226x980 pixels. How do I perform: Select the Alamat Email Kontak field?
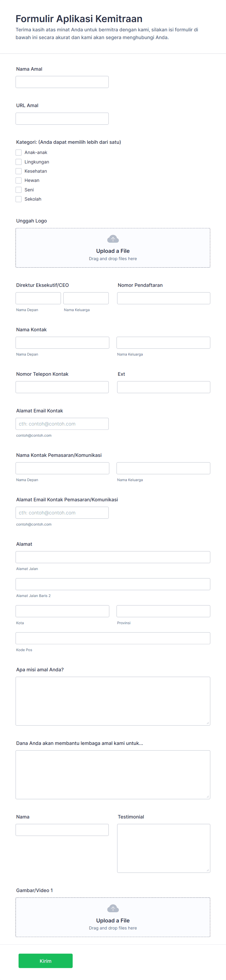(x=62, y=424)
